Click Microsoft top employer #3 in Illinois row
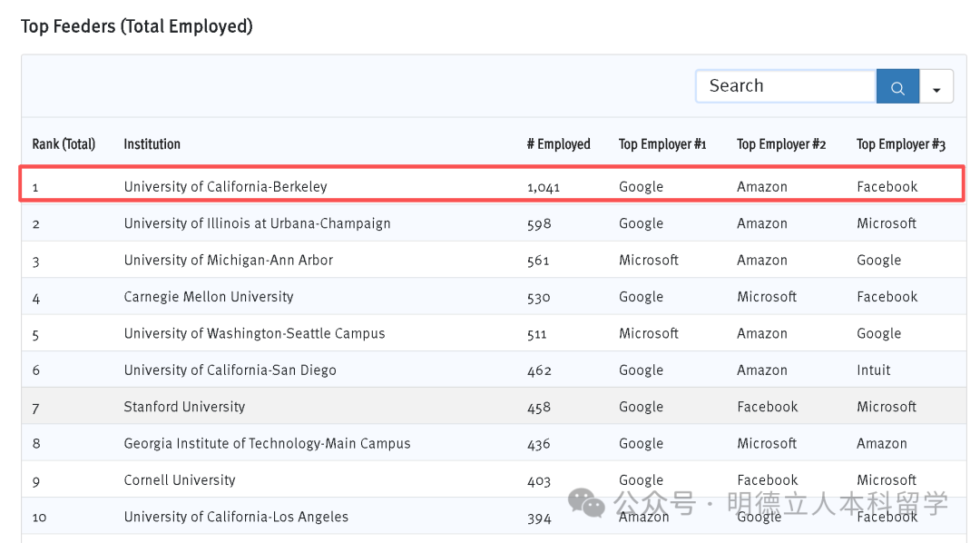This screenshot has width=980, height=543. [x=887, y=223]
